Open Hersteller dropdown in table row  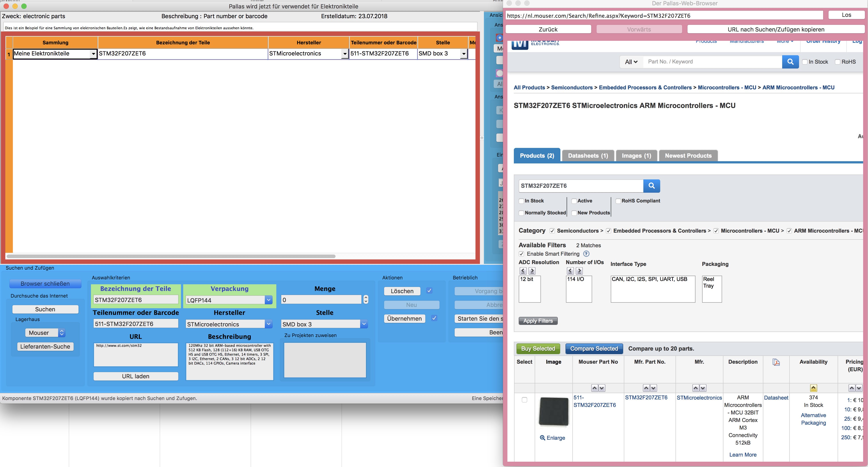pos(345,54)
